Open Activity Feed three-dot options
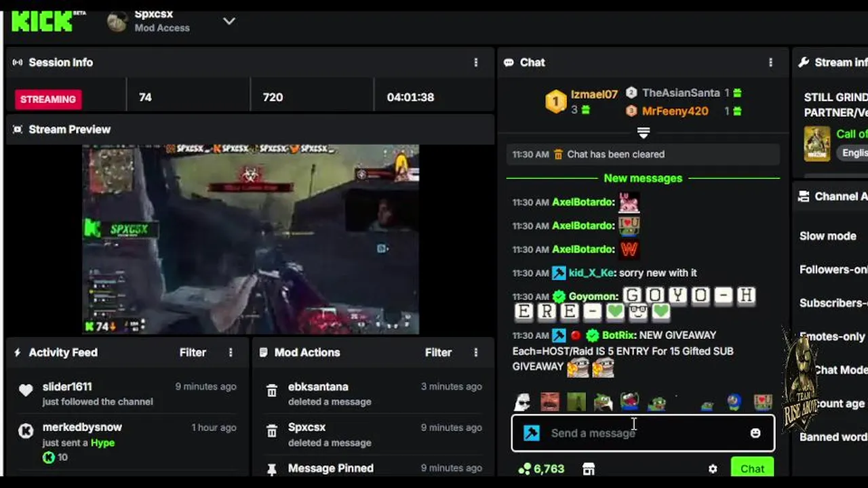The height and width of the screenshot is (488, 868). point(231,352)
